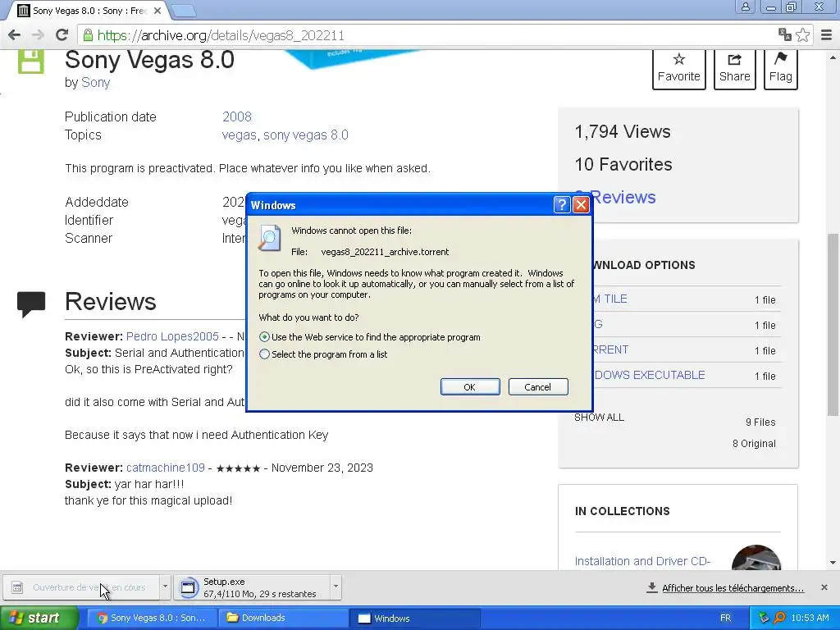Open the 'vegas' topic link
Image resolution: width=840 pixels, height=630 pixels.
[239, 135]
